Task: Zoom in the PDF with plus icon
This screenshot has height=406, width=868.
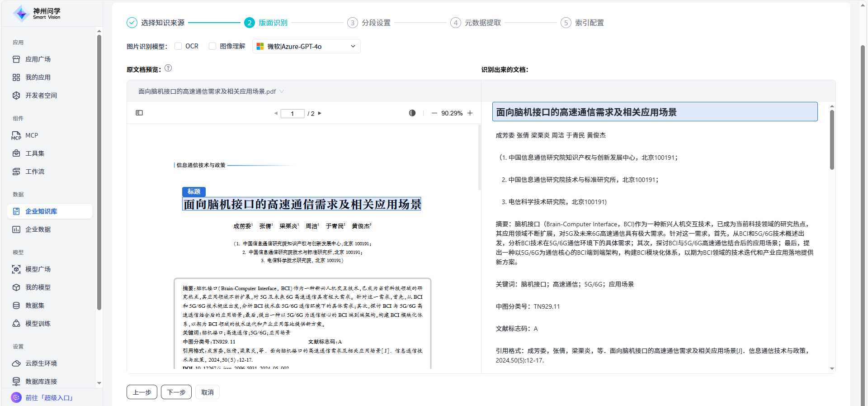Action: click(x=470, y=113)
